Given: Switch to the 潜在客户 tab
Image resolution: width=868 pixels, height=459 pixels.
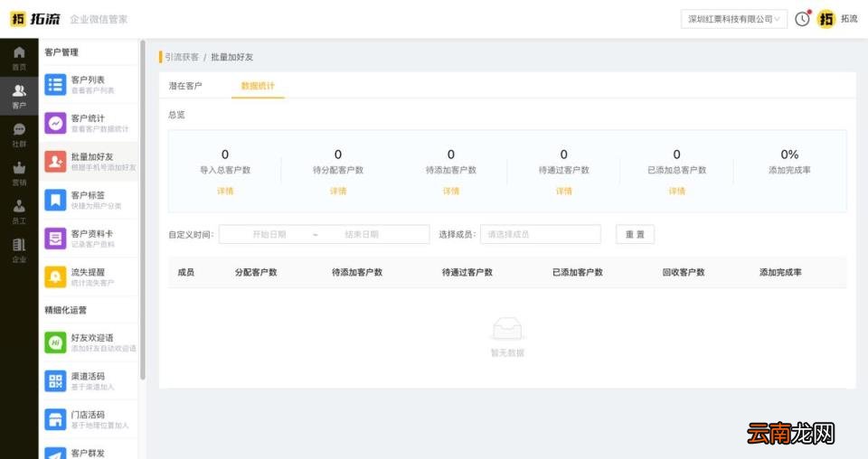Looking at the screenshot, I should click(x=185, y=86).
